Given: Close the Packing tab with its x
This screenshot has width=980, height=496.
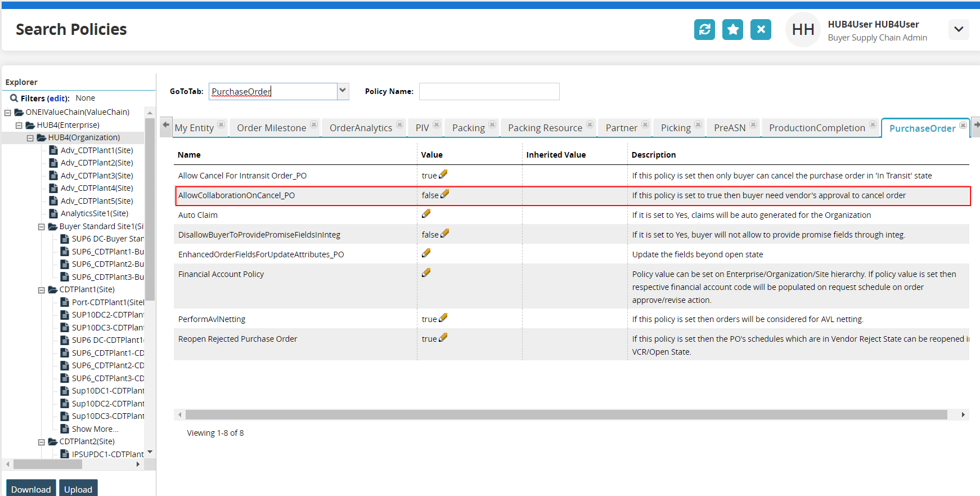Looking at the screenshot, I should [492, 124].
